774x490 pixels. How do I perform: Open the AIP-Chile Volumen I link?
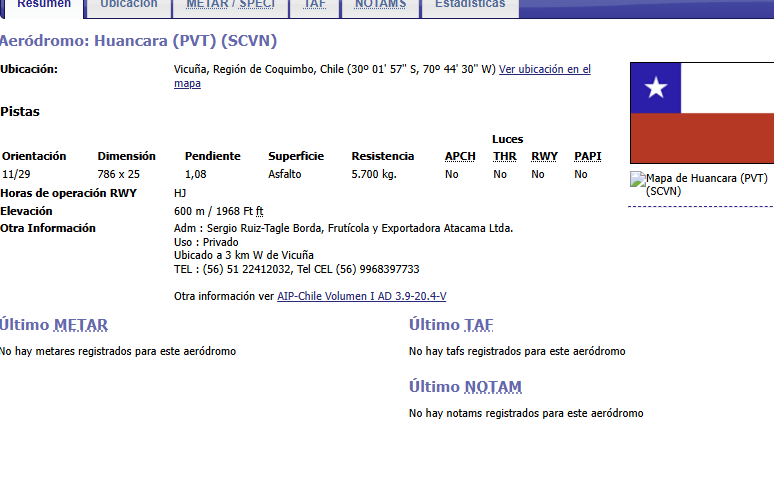coord(361,296)
